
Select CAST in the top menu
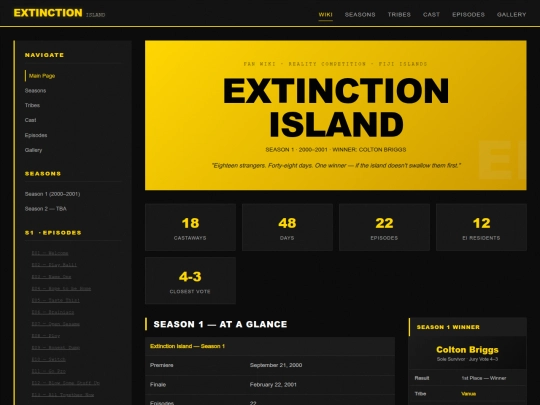click(431, 14)
